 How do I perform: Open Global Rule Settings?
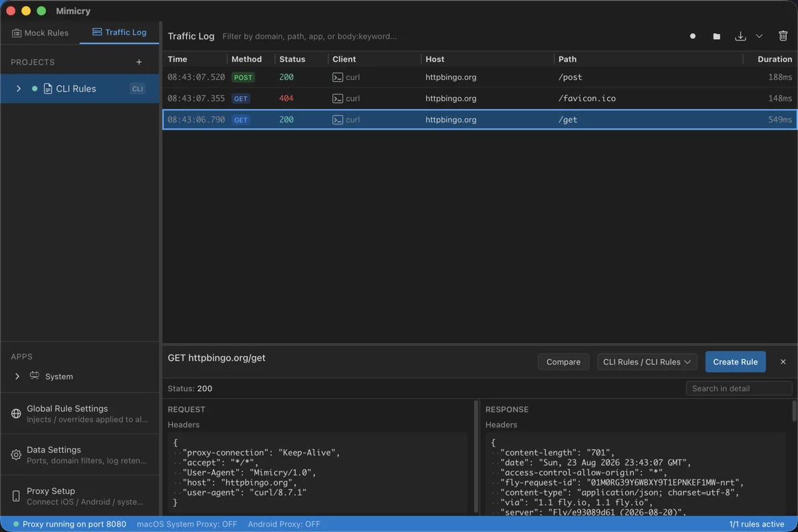[80, 414]
